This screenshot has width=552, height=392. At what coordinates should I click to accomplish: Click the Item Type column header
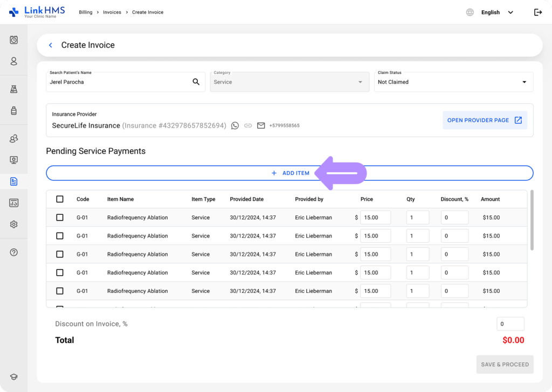coord(203,199)
